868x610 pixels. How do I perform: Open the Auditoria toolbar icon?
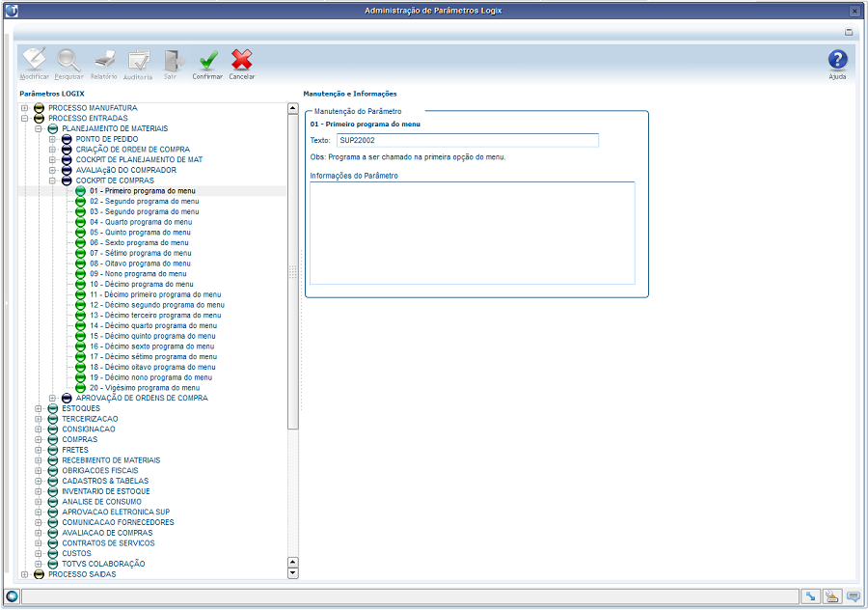point(138,60)
